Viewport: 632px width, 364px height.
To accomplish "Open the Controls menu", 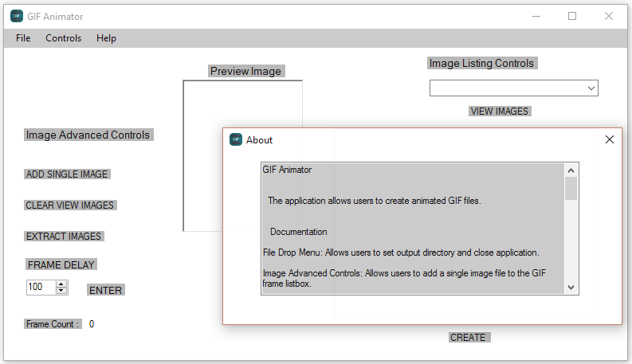I will click(63, 38).
